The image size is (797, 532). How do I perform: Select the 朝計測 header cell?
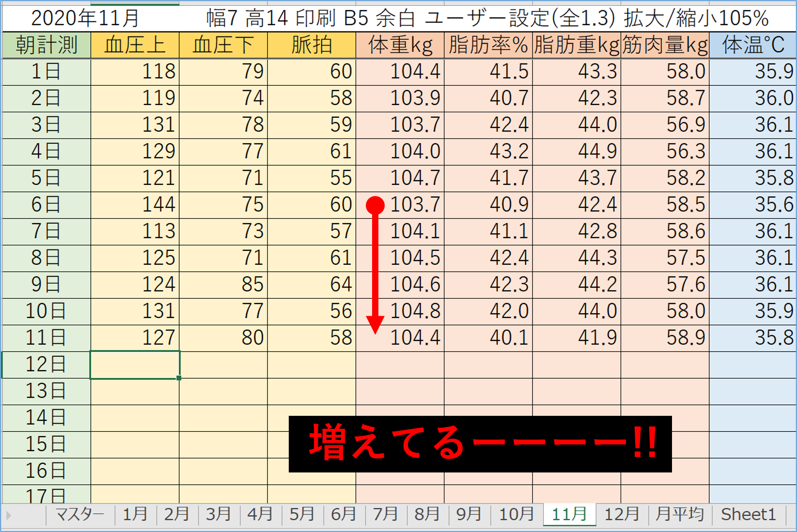point(47,45)
